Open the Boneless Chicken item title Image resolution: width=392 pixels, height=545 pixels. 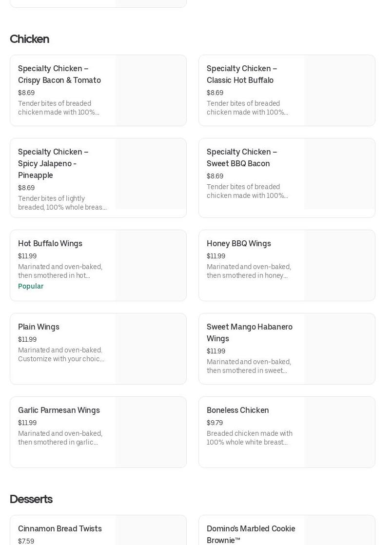pos(238,410)
